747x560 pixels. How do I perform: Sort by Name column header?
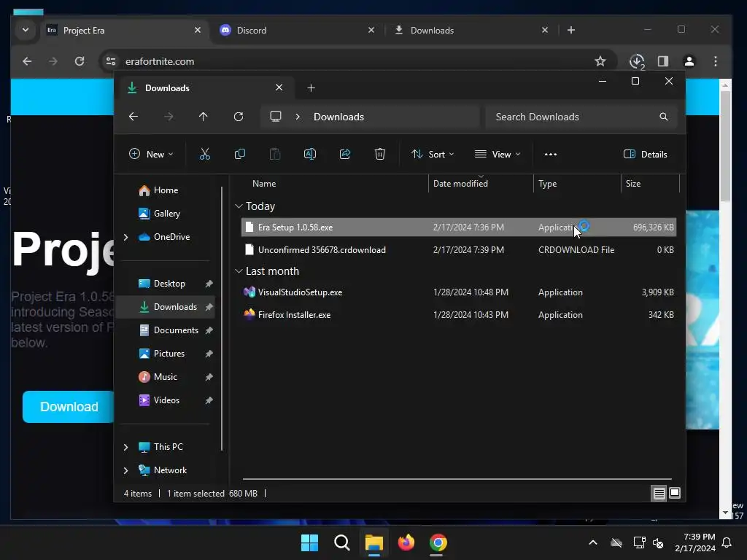click(264, 184)
